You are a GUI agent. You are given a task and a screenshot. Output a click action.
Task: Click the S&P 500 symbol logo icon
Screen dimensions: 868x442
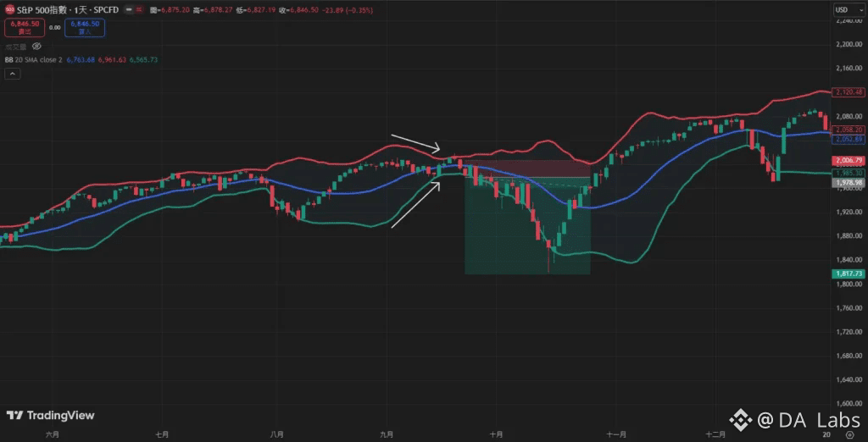(x=9, y=10)
